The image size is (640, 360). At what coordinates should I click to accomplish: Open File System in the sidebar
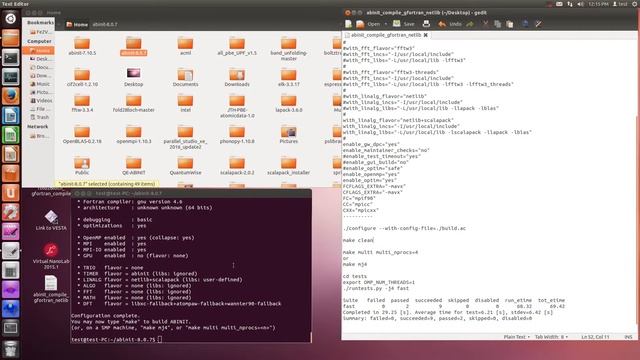tap(39, 109)
